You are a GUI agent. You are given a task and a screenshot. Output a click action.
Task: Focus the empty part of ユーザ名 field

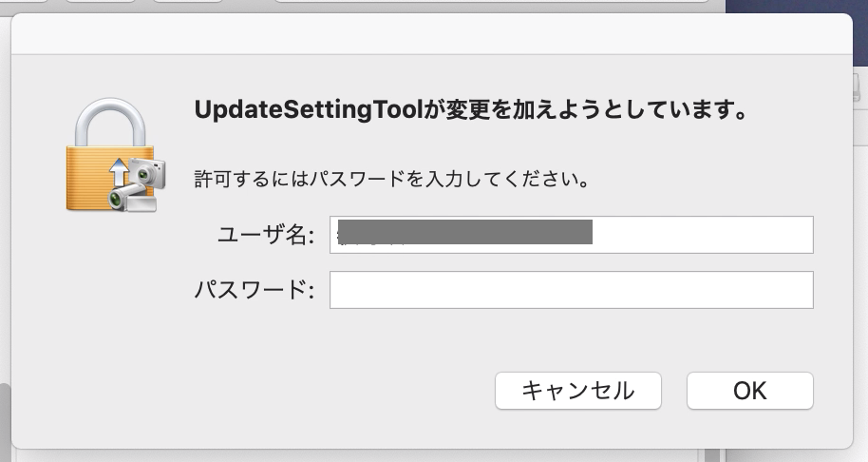pyautogui.click(x=703, y=235)
